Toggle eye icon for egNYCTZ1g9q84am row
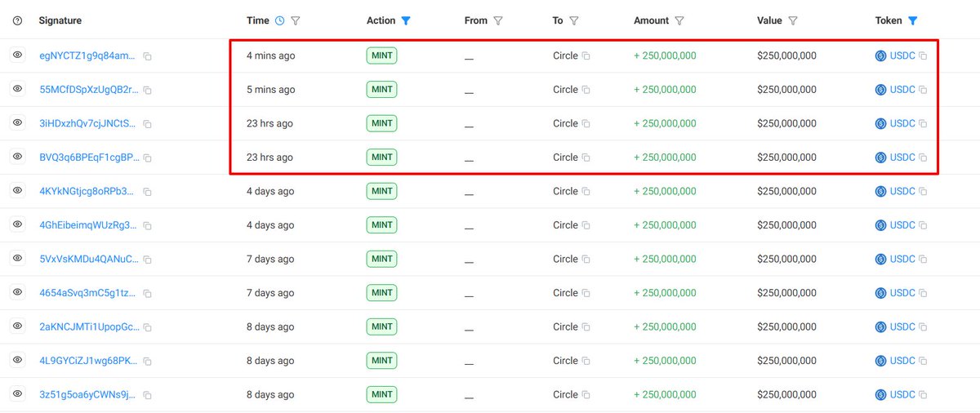This screenshot has height=413, width=980. pyautogui.click(x=16, y=56)
